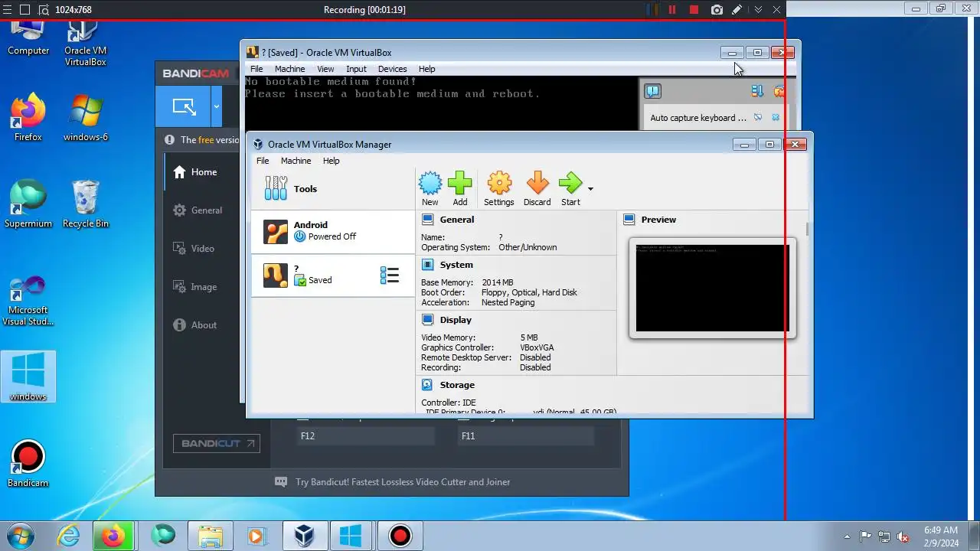Viewport: 980px width, 551px height.
Task: Click the VM preview thumbnail
Action: 712,288
